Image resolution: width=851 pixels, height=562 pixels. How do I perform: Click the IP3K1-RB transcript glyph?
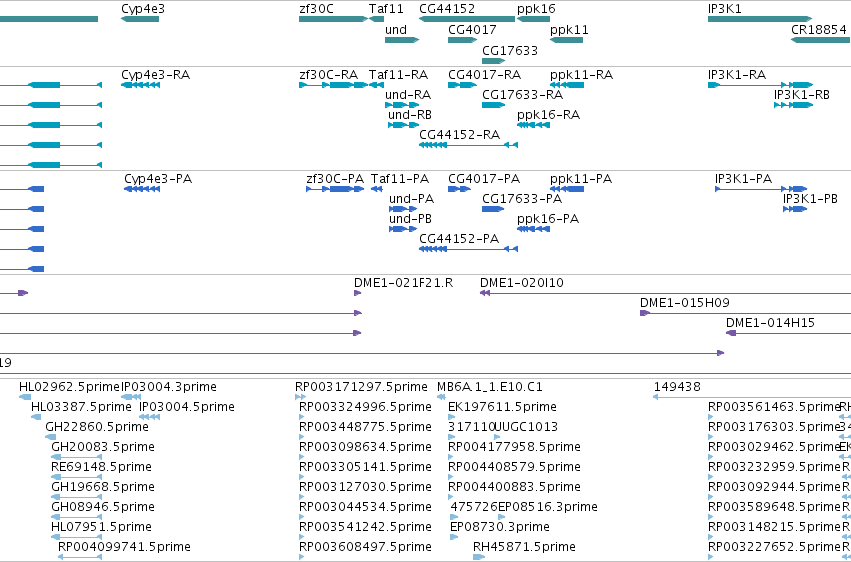pyautogui.click(x=793, y=105)
